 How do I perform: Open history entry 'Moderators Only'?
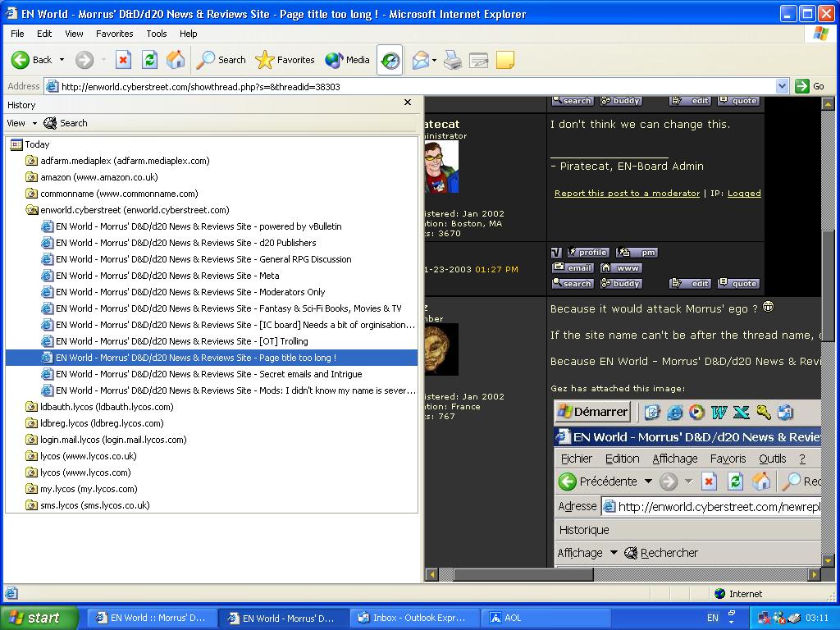[183, 292]
